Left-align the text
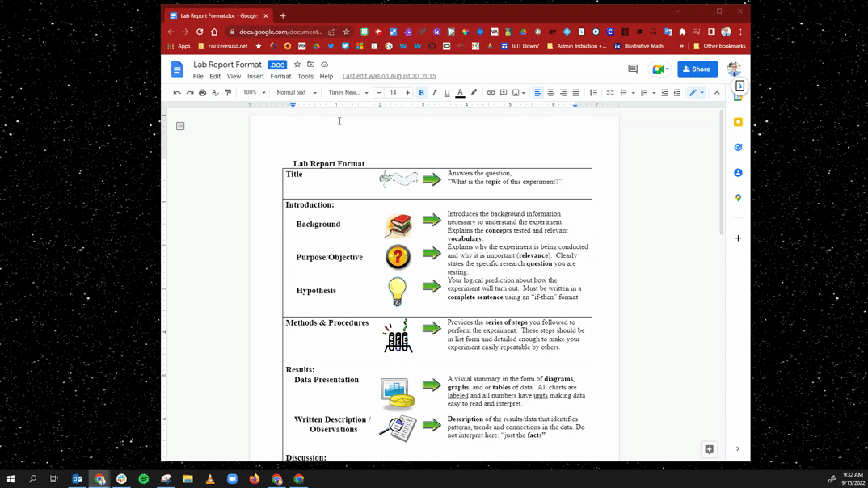Viewport: 868px width, 488px height. coord(537,92)
